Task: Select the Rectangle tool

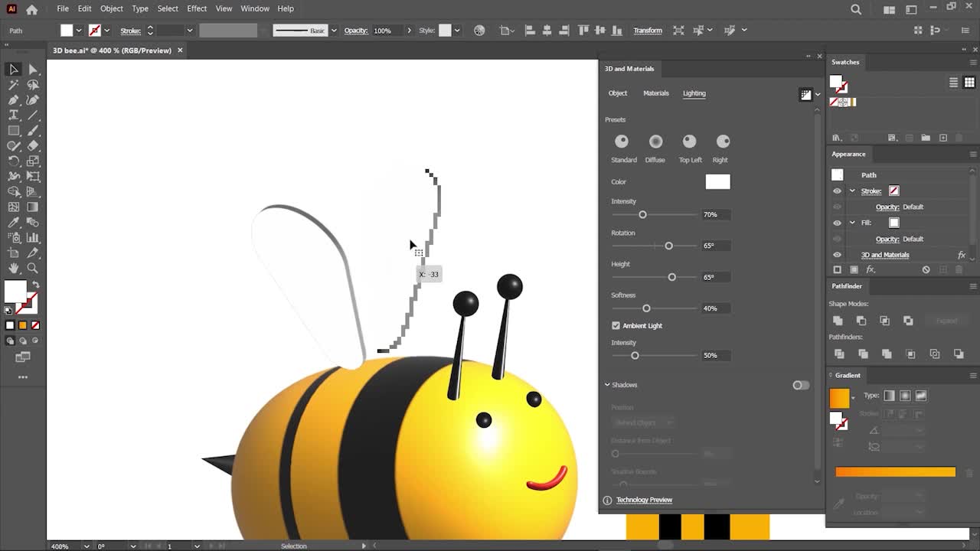Action: pos(14,131)
